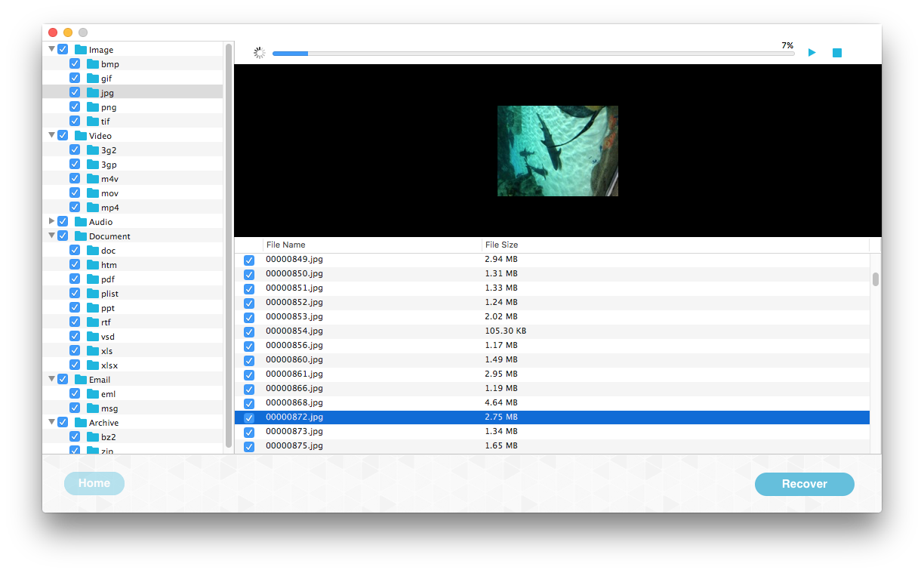This screenshot has height=573, width=924.
Task: Uncheck the Audio category checkbox
Action: coord(63,222)
